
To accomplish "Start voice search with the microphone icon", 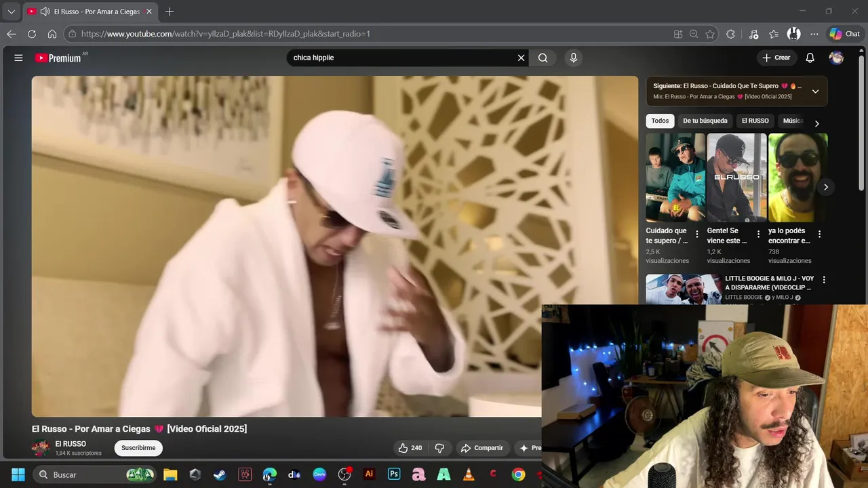I will pyautogui.click(x=574, y=58).
